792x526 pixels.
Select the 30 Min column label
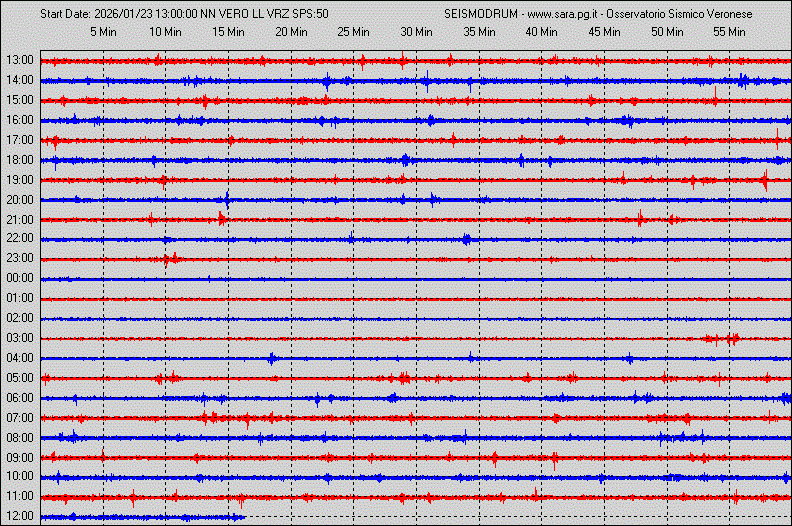(x=416, y=32)
